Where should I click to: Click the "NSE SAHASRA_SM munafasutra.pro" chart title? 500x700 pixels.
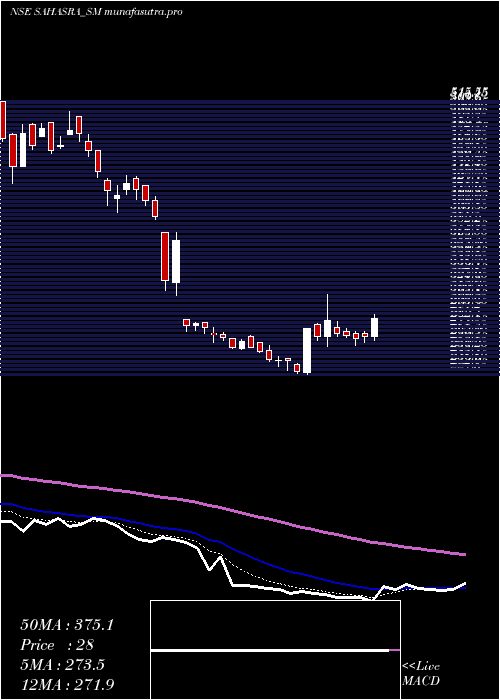pos(96,12)
